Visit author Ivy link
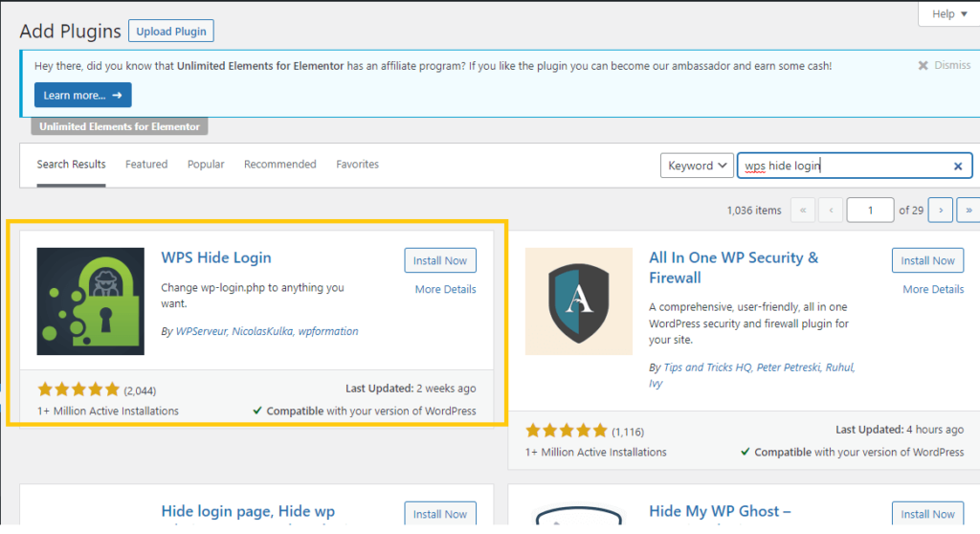Image resolution: width=980 pixels, height=534 pixels. coord(656,384)
